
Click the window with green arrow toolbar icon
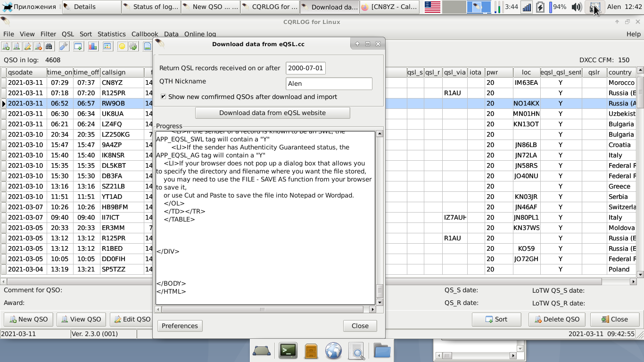click(x=78, y=46)
